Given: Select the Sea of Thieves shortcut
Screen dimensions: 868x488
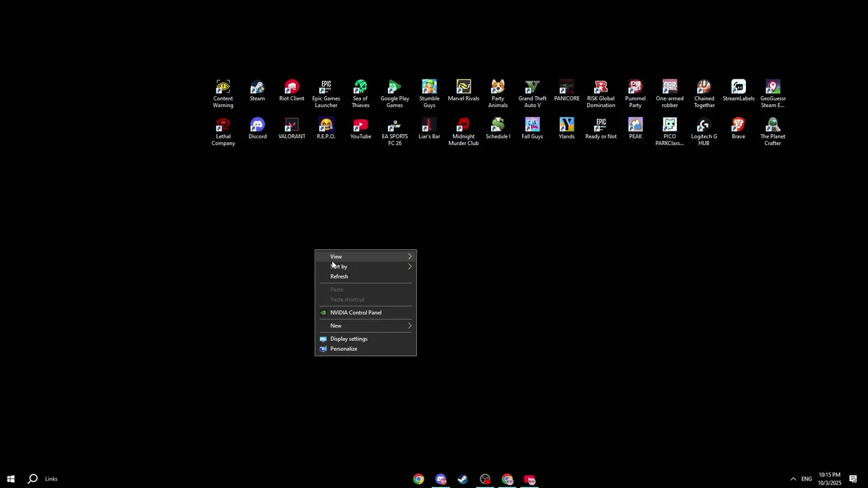Looking at the screenshot, I should 360,94.
